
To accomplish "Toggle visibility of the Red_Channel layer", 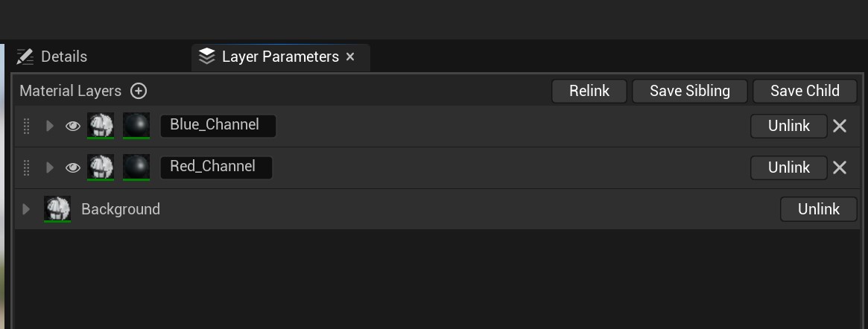I will click(72, 167).
